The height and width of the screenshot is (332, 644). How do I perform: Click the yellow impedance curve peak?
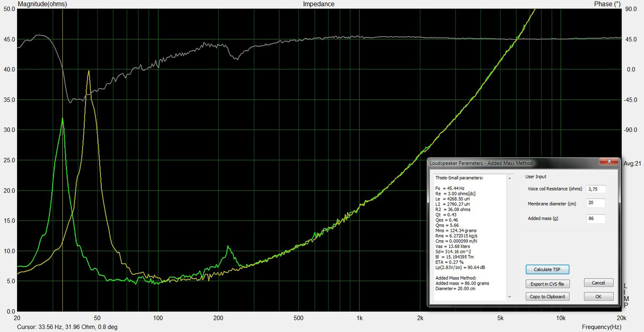coord(89,71)
